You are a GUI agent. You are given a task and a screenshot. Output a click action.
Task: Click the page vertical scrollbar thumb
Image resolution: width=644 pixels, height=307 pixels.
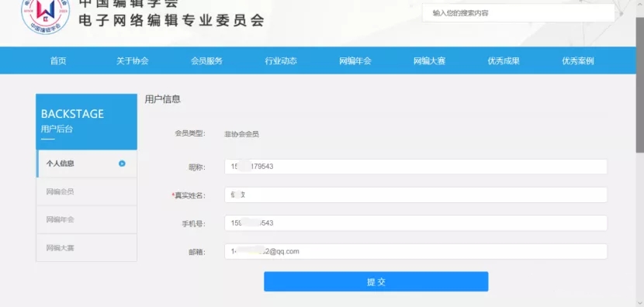640,85
